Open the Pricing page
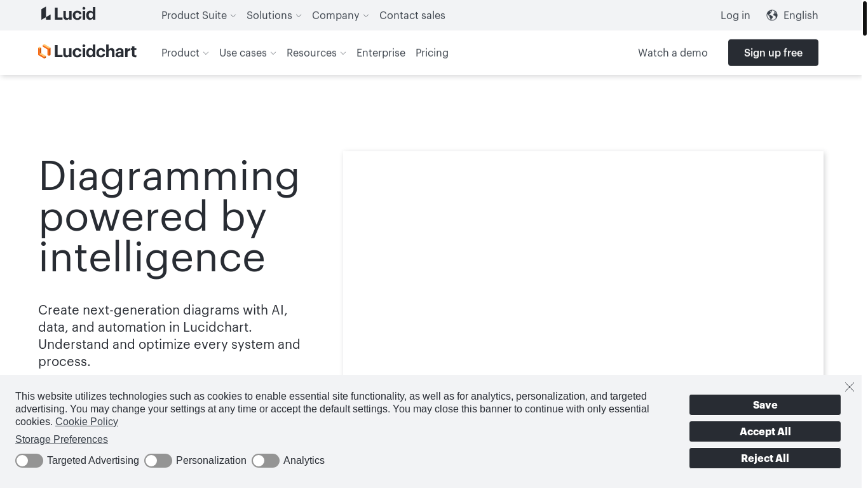The height and width of the screenshot is (488, 868). [x=432, y=53]
